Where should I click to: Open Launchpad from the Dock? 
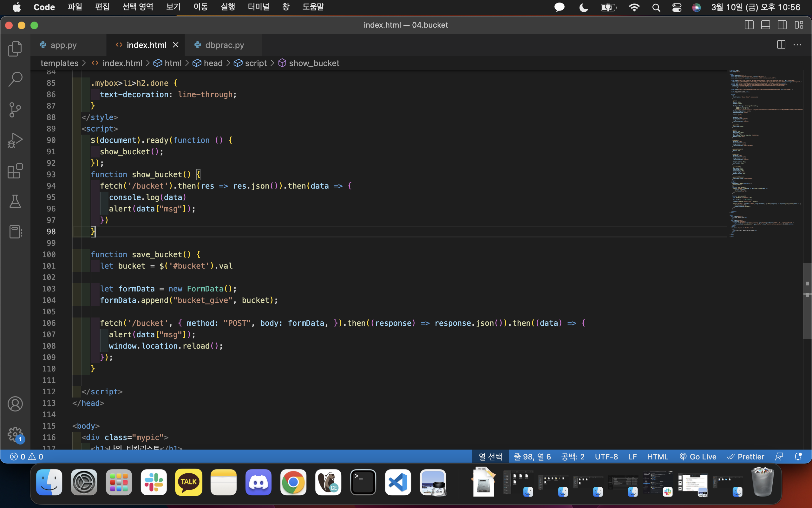[119, 482]
